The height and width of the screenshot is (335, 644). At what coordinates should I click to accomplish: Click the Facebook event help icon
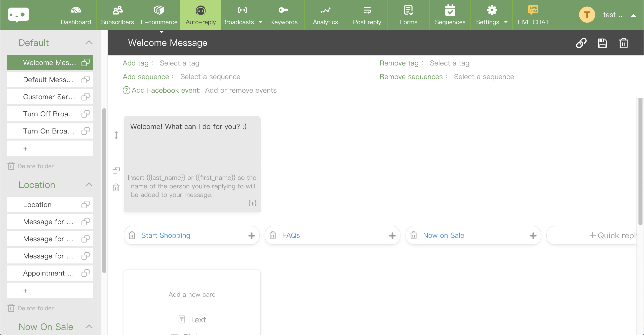coord(126,90)
